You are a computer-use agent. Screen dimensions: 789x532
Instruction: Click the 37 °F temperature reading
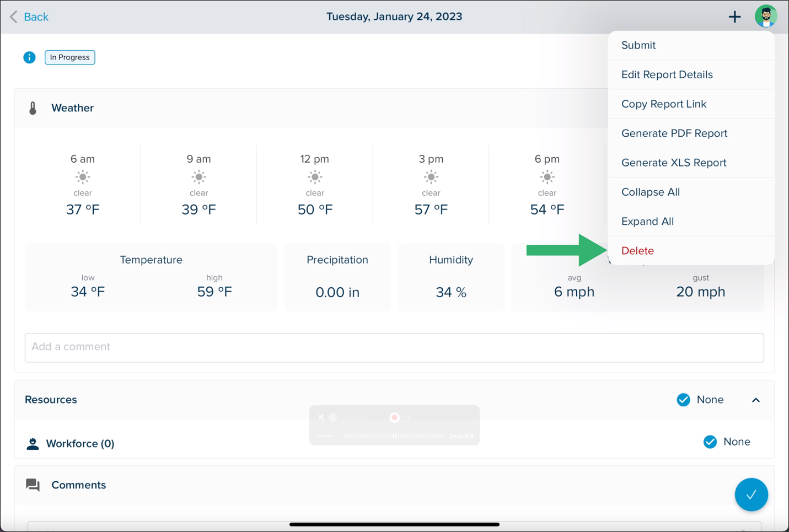[83, 209]
